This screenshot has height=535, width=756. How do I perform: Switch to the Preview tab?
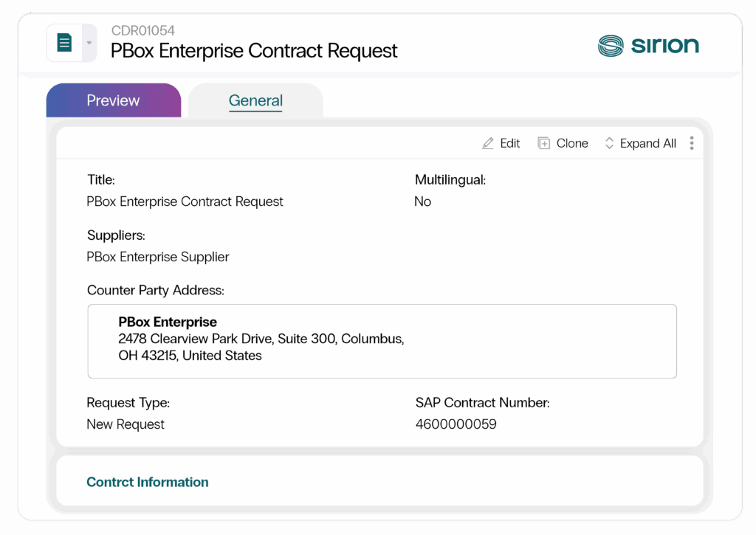click(113, 100)
